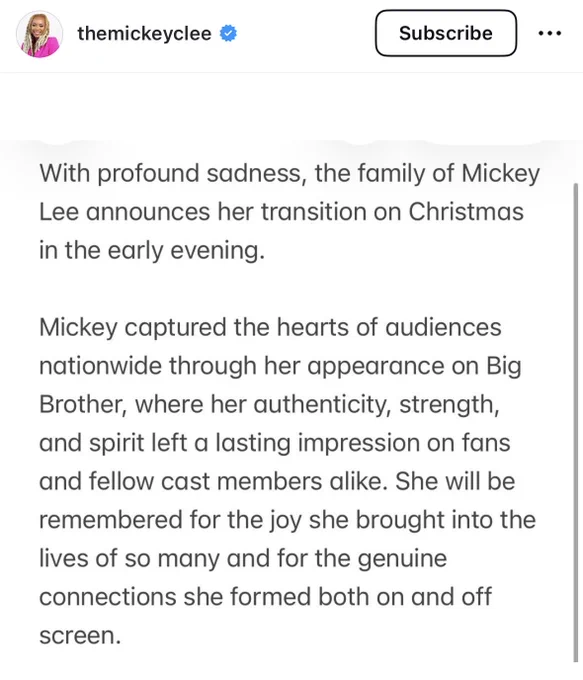Screen dimensions: 583x680
Task: Click the line 'and spirit left a lasting impression'
Action: 275,443
